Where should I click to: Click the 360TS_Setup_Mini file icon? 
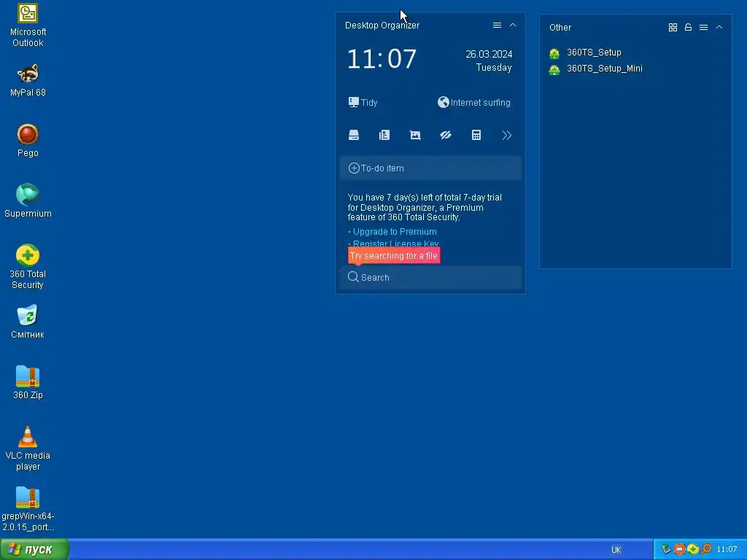[554, 69]
